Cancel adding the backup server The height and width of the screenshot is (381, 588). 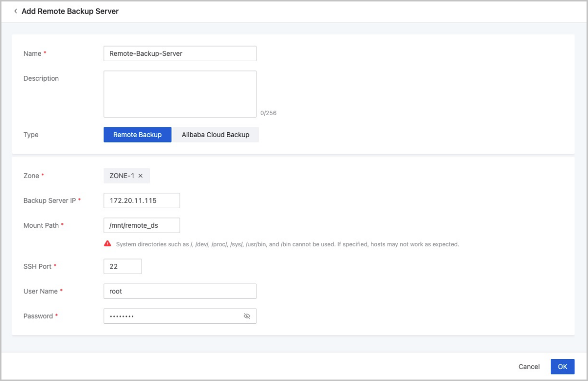tap(529, 366)
